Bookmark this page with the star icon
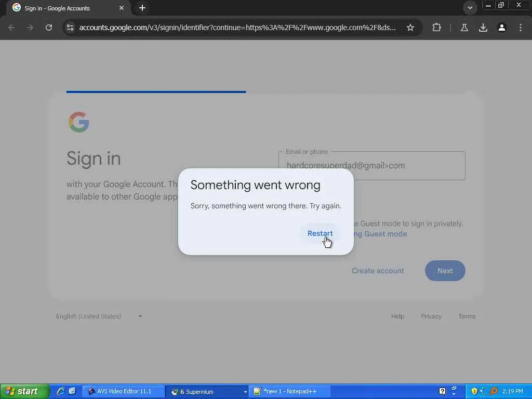532x399 pixels. click(x=410, y=28)
